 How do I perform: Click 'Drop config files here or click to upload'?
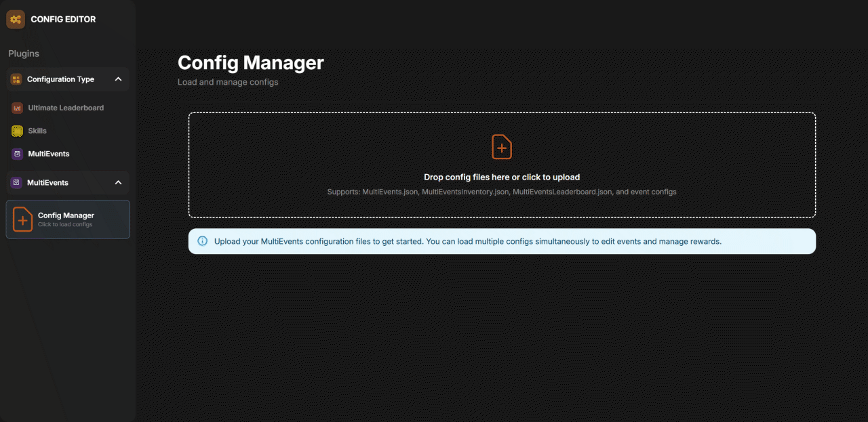(502, 177)
